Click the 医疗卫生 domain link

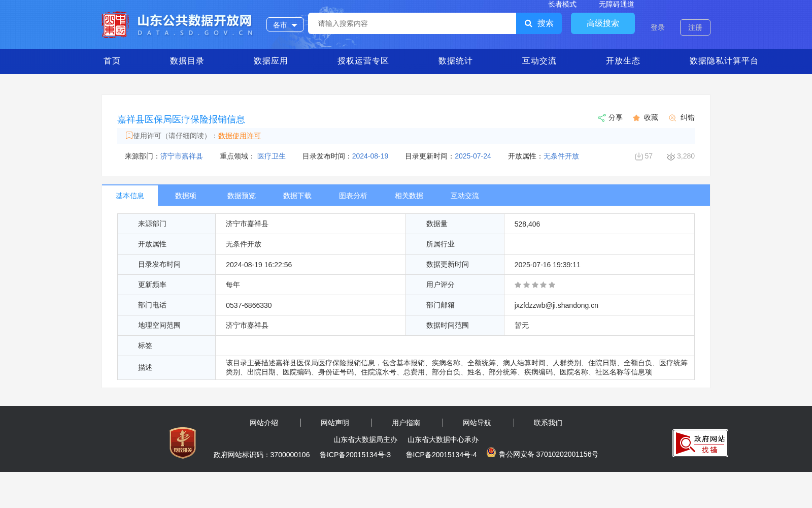point(272,156)
